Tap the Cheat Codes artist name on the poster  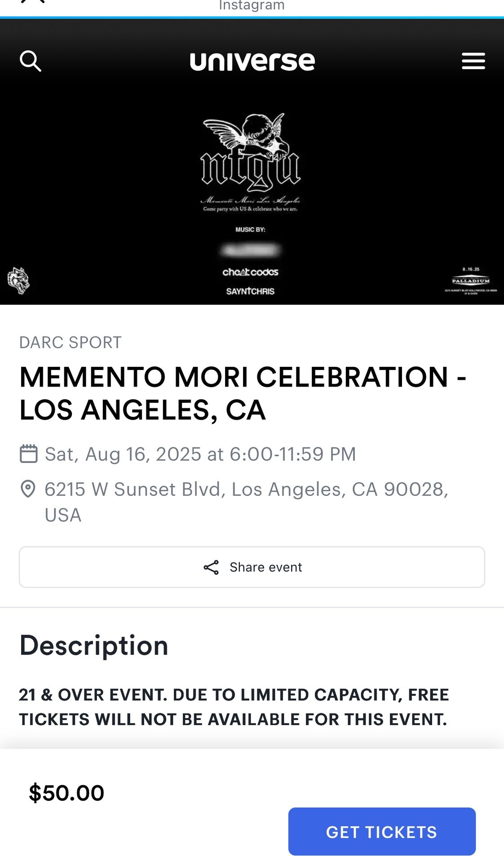click(x=250, y=272)
